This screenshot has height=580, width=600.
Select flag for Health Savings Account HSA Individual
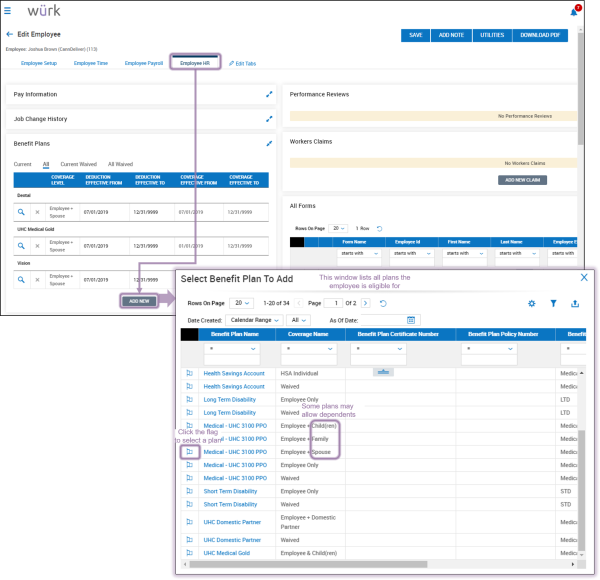click(x=189, y=373)
